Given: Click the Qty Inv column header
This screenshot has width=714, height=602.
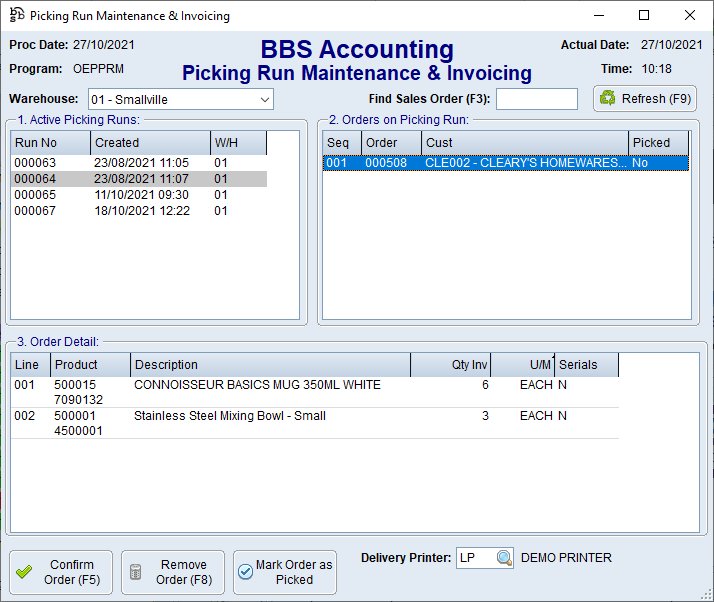Looking at the screenshot, I should [450, 365].
